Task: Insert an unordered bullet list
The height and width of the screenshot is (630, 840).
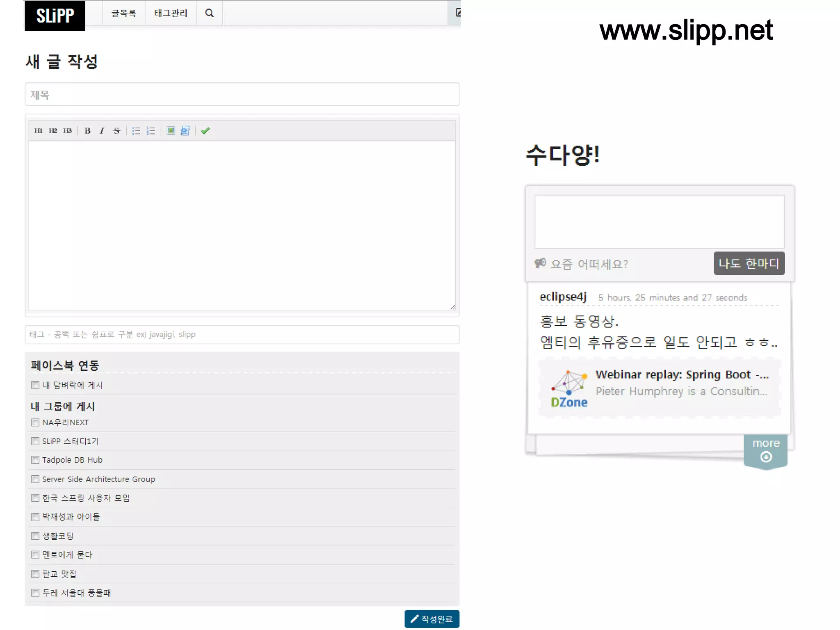Action: point(136,131)
